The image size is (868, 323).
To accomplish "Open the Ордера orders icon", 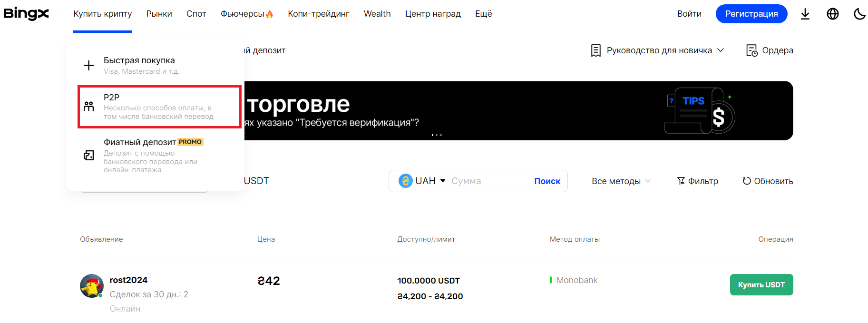I will pos(751,50).
